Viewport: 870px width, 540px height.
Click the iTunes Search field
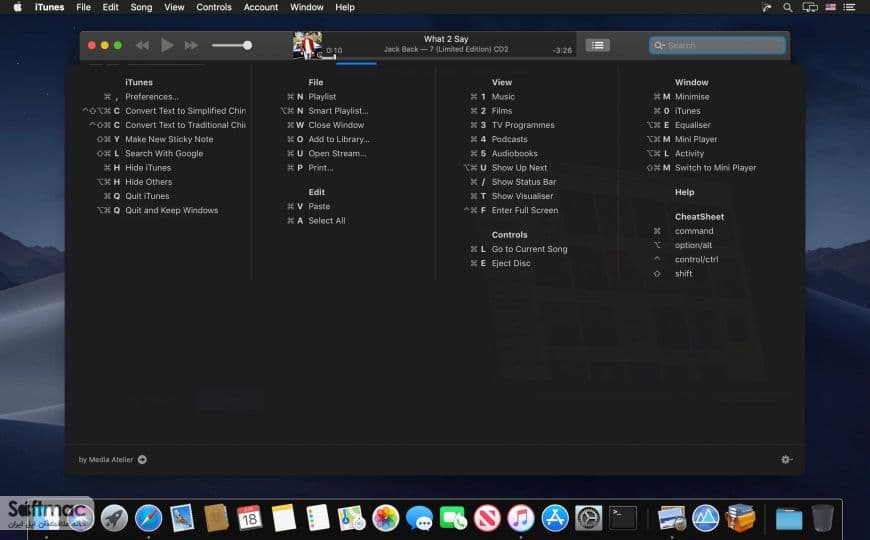coord(717,46)
